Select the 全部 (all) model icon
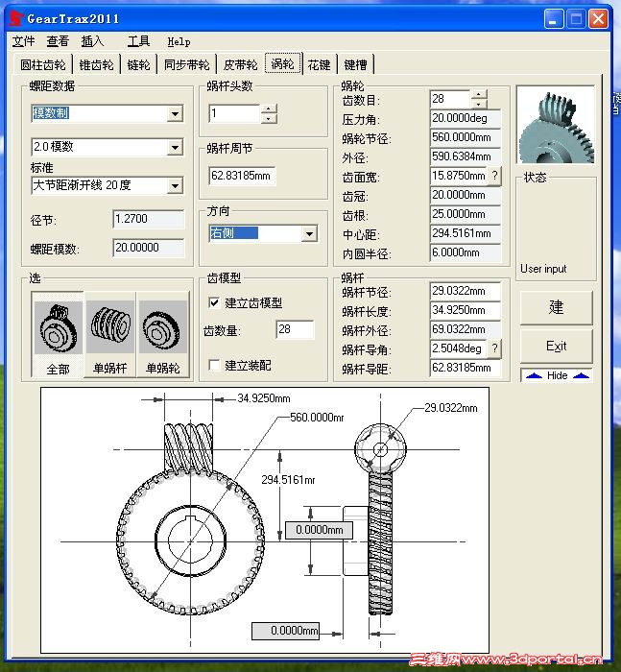Image resolution: width=621 pixels, height=672 pixels. point(58,335)
